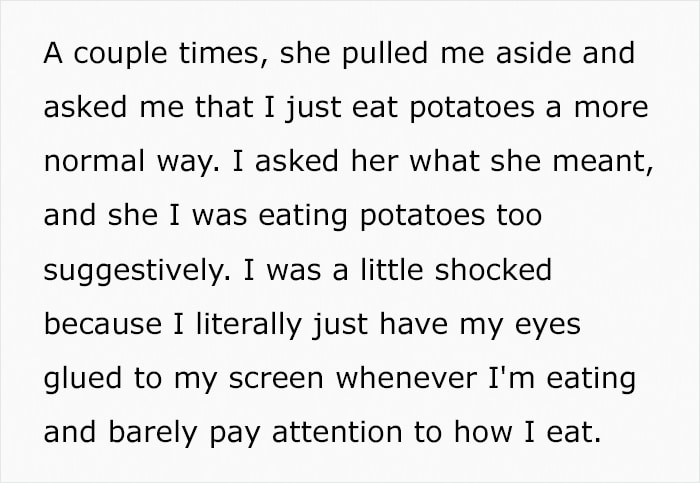Click the word 'glued'
700x483 pixels.
tap(82, 379)
